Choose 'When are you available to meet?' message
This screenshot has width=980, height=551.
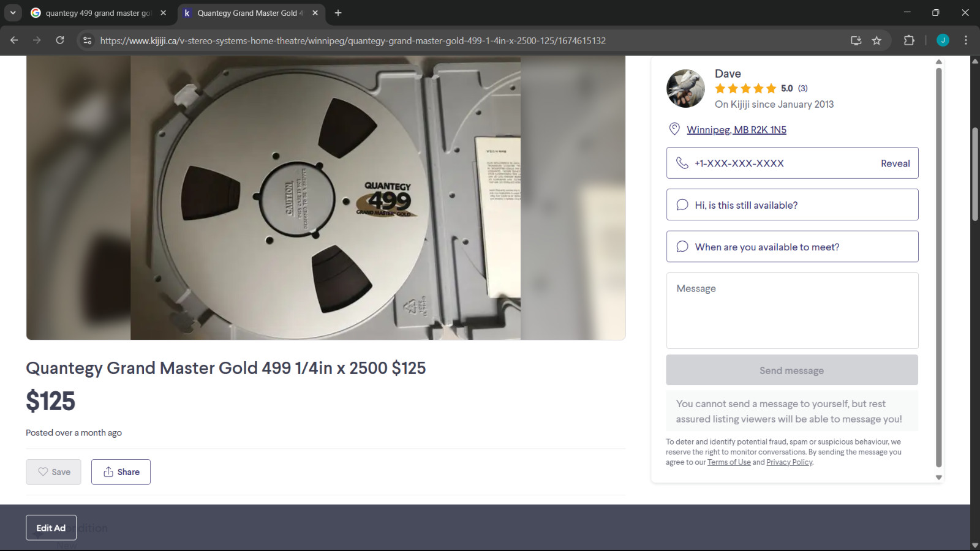click(x=792, y=247)
